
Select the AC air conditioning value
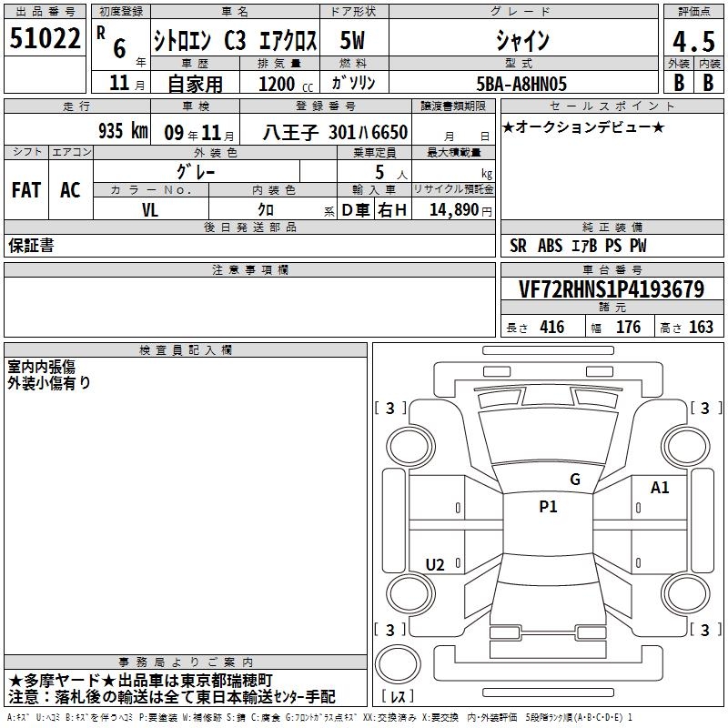click(x=70, y=190)
